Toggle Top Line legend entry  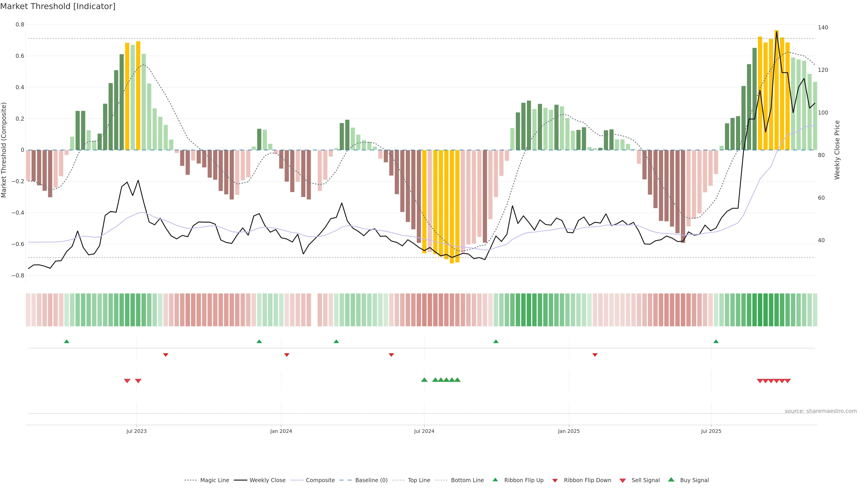(419, 480)
